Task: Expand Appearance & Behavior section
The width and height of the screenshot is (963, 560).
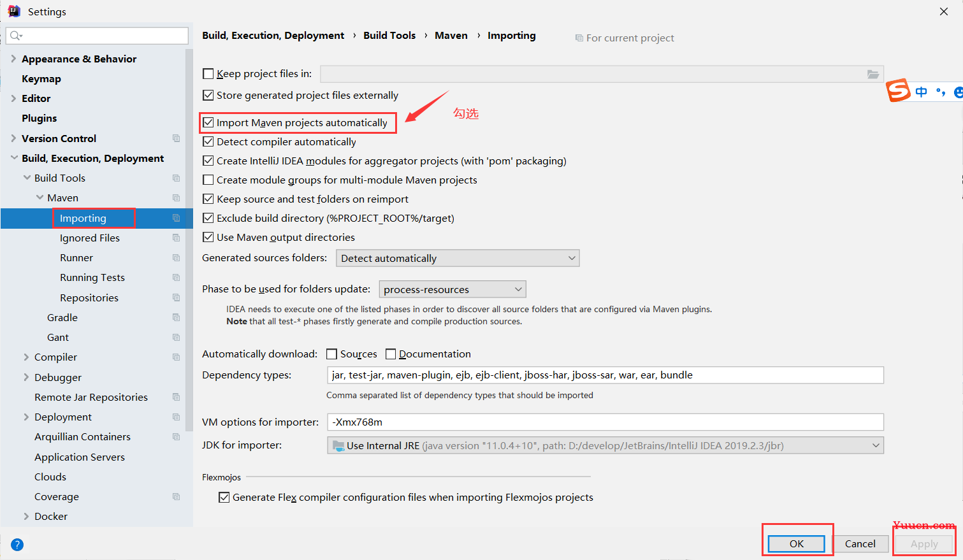Action: [x=13, y=59]
